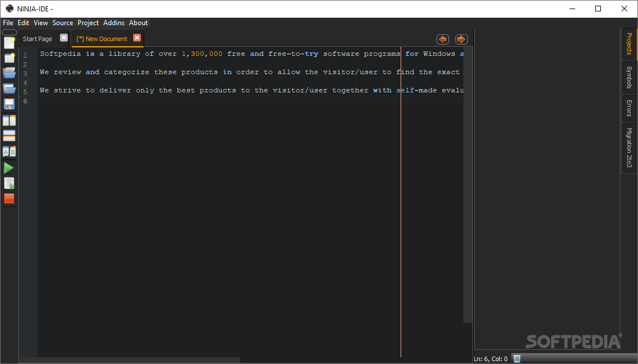This screenshot has height=364, width=638.
Task: Click line number 3 in the gutter
Action: (25, 74)
